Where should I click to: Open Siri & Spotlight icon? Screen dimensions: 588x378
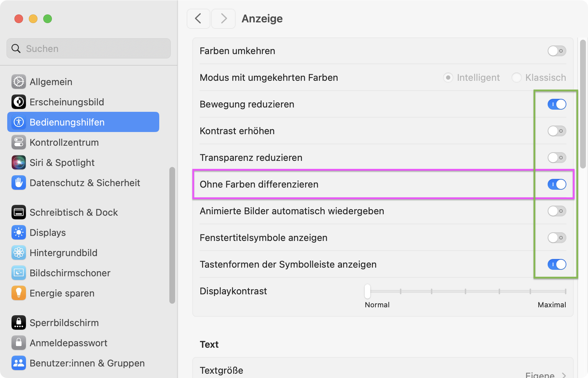19,163
